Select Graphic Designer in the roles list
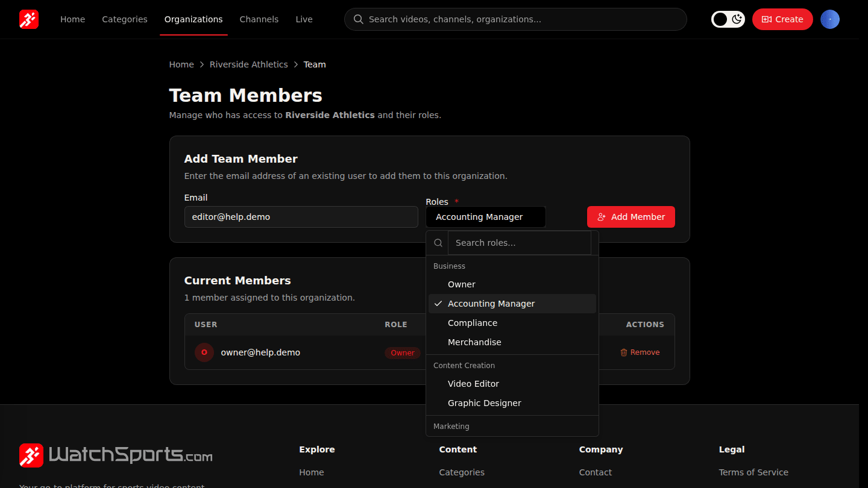 tap(512, 403)
